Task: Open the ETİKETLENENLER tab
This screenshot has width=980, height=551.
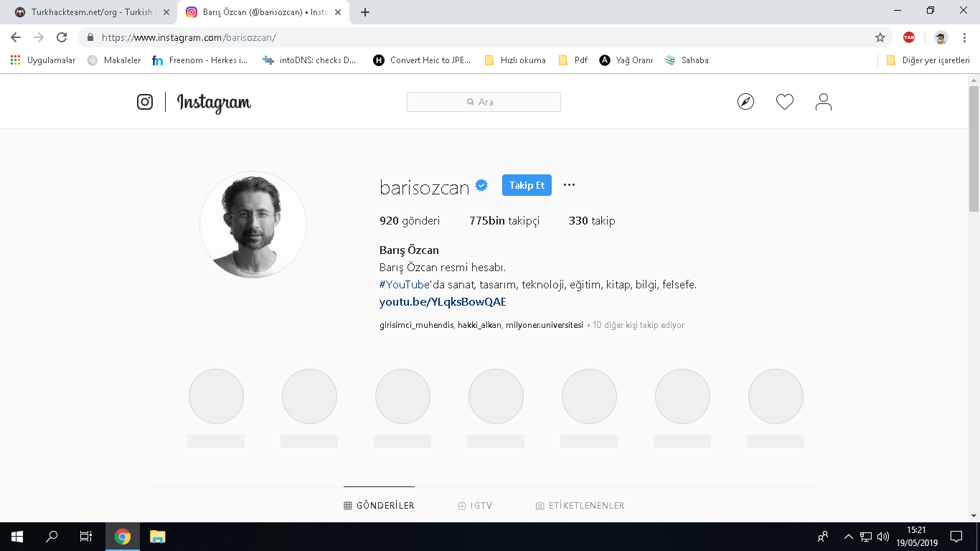Action: click(580, 505)
